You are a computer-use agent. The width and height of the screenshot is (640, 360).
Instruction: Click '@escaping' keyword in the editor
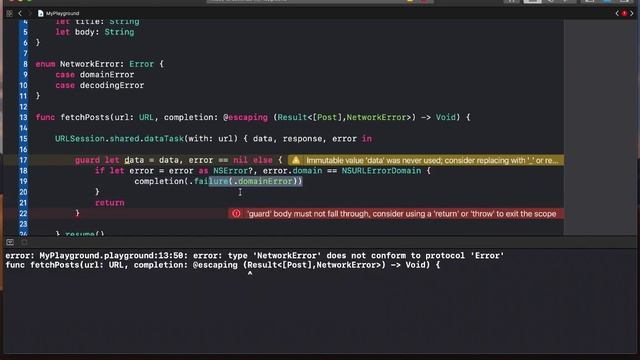(x=245, y=118)
